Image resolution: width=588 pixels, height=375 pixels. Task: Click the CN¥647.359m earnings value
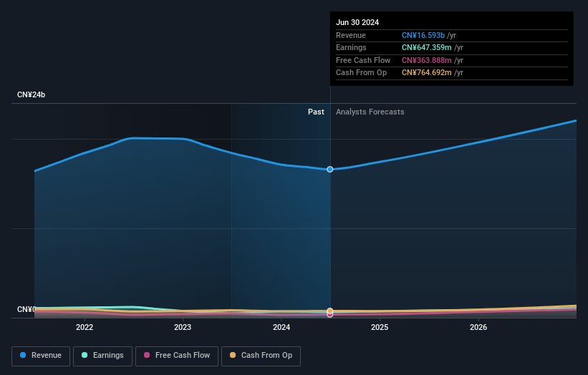click(x=426, y=47)
